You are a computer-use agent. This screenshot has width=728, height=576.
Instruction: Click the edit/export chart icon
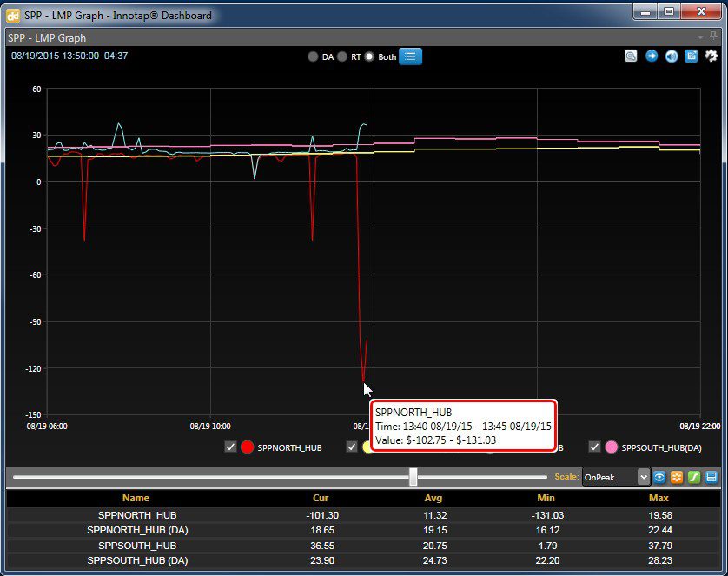pos(692,56)
